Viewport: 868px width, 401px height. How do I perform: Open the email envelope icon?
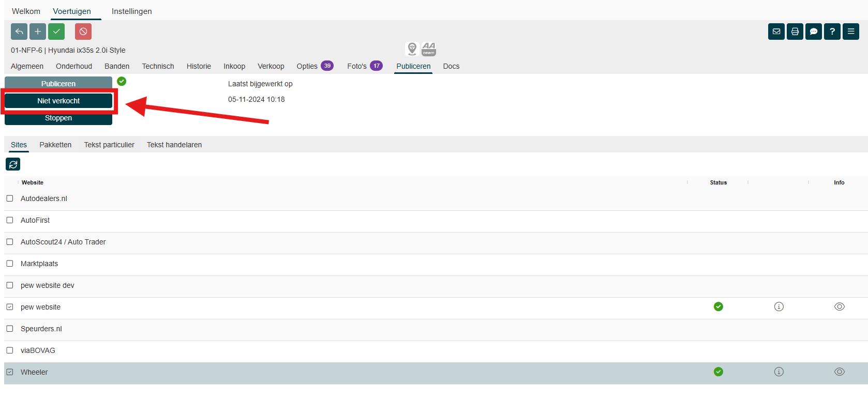click(776, 32)
